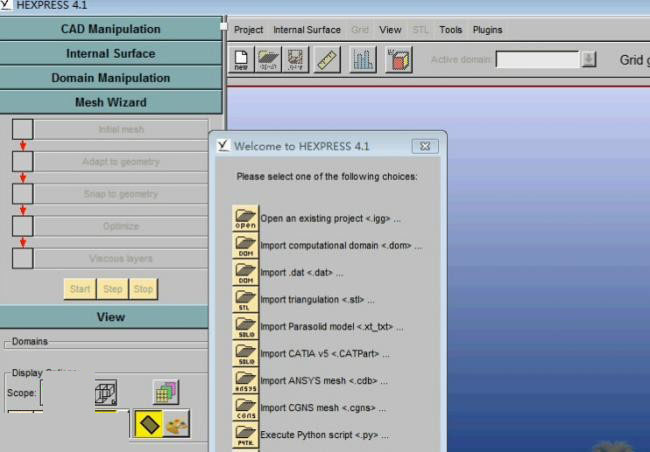Select the ruler measure tool icon
The image size is (650, 452).
click(327, 59)
